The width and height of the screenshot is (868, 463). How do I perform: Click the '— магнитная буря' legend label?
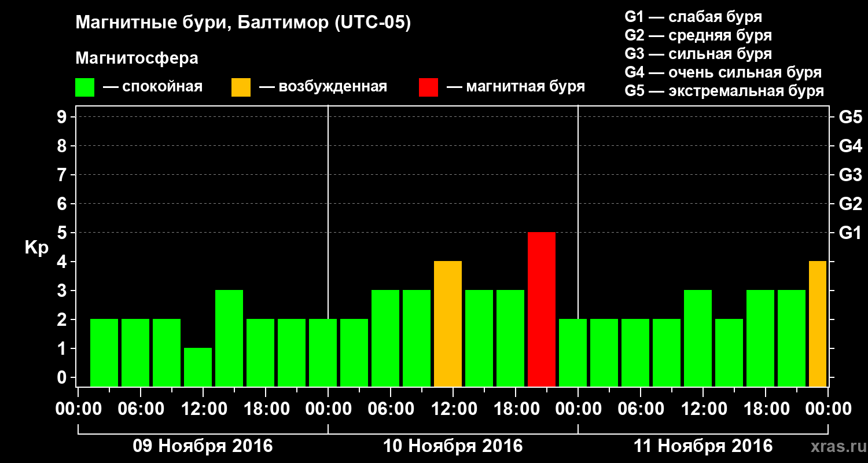click(516, 87)
